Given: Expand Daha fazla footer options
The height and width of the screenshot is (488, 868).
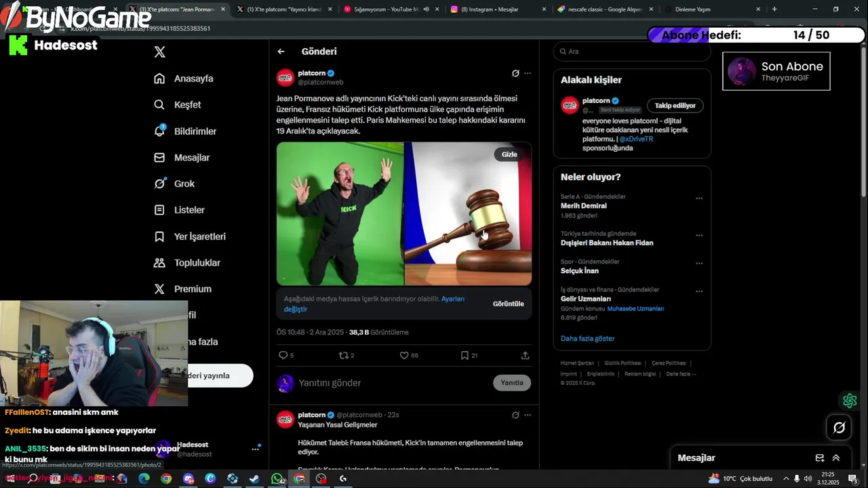Looking at the screenshot, I should 681,374.
